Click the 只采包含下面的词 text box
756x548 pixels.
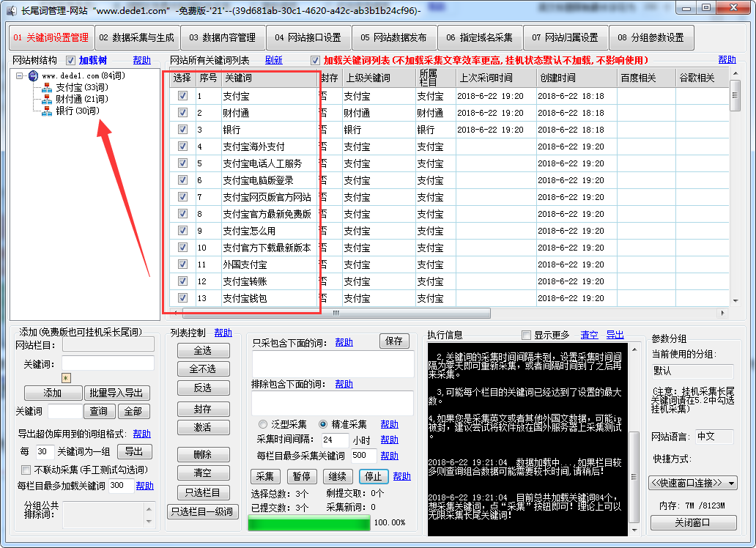pyautogui.click(x=333, y=363)
